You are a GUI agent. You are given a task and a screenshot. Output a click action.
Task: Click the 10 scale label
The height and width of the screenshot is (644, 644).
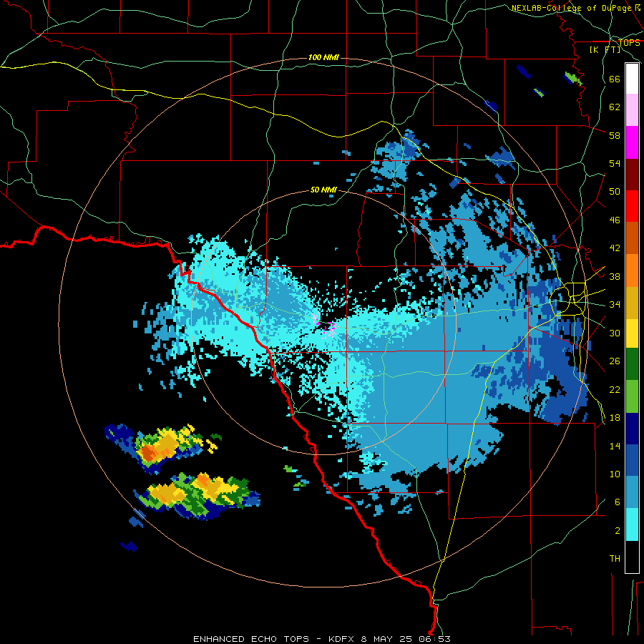pyautogui.click(x=615, y=474)
